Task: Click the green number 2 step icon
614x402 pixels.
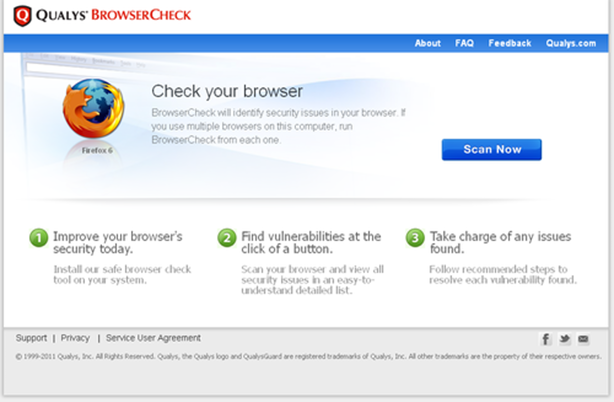Action: (227, 238)
